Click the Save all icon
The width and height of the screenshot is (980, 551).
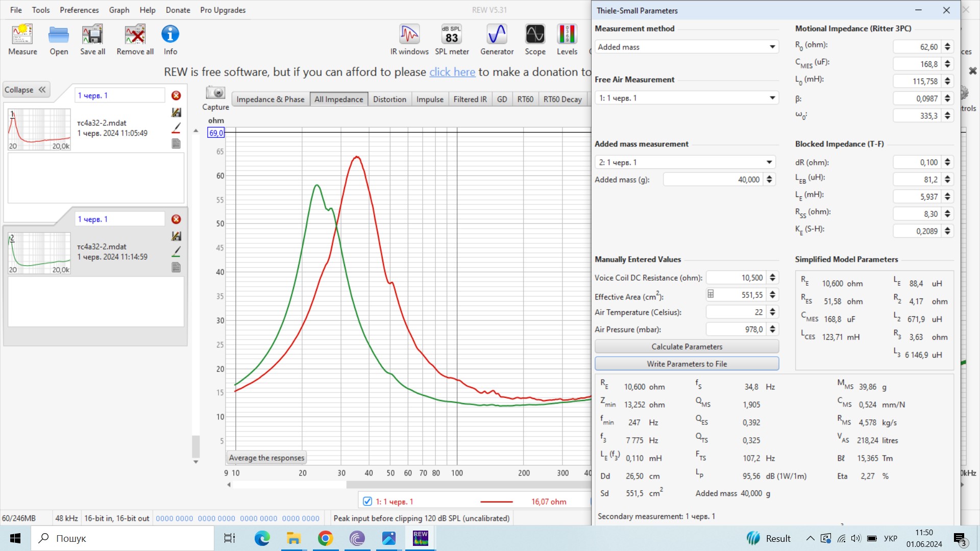(x=92, y=40)
